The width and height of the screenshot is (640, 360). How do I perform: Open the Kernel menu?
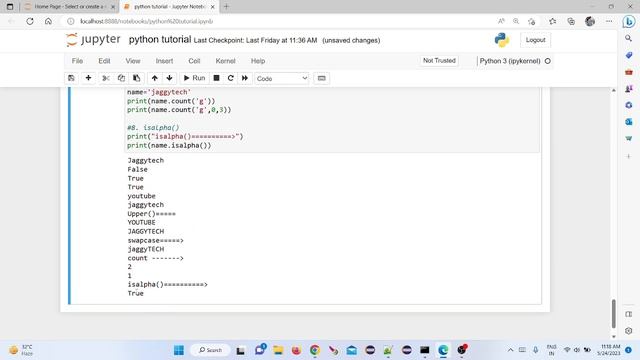[x=225, y=61]
